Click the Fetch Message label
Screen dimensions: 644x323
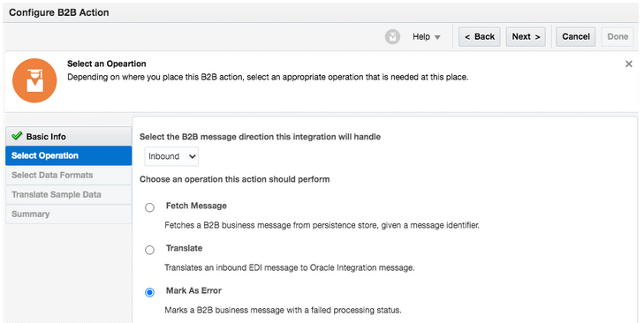[196, 206]
